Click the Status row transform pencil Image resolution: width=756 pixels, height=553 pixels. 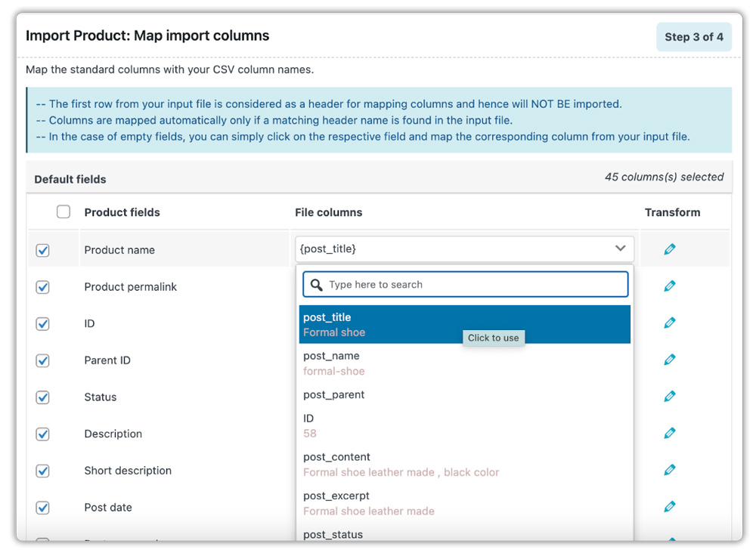(669, 397)
